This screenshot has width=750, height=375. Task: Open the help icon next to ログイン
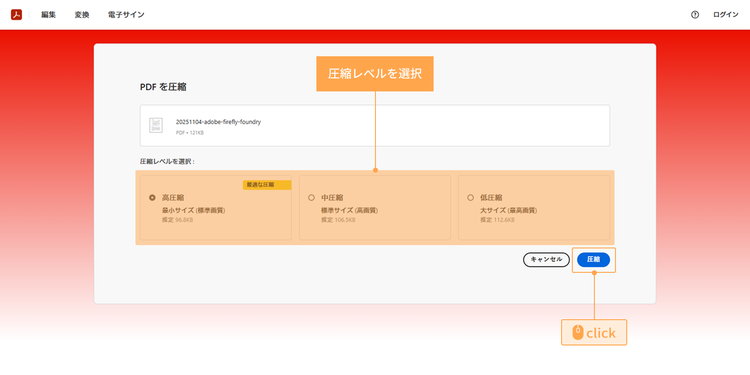[x=695, y=15]
